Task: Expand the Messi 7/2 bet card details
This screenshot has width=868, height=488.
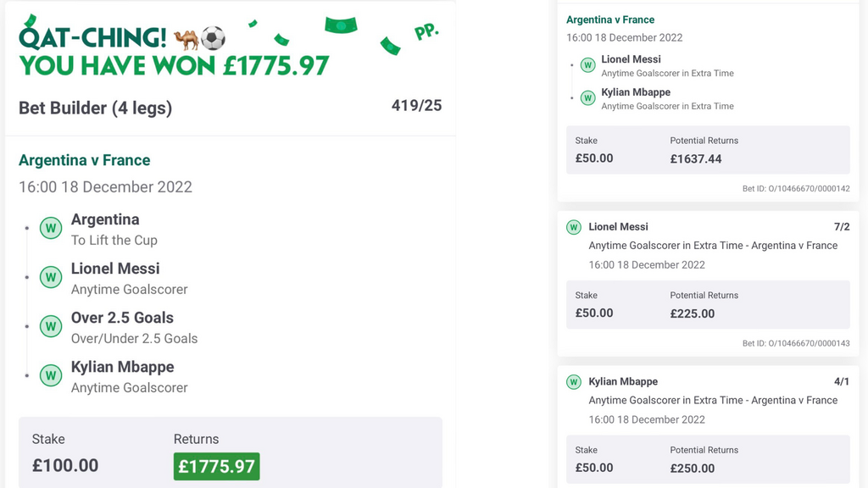Action: pyautogui.click(x=708, y=227)
